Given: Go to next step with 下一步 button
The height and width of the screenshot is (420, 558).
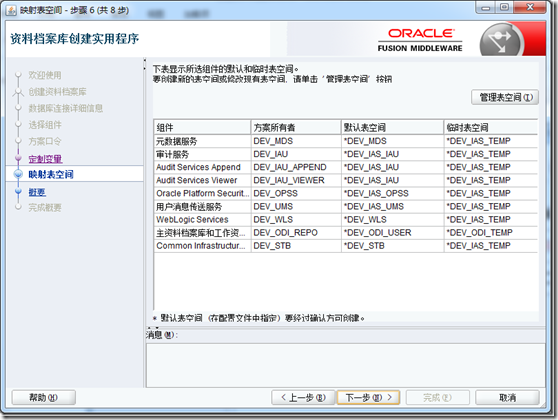Looking at the screenshot, I should pyautogui.click(x=368, y=397).
